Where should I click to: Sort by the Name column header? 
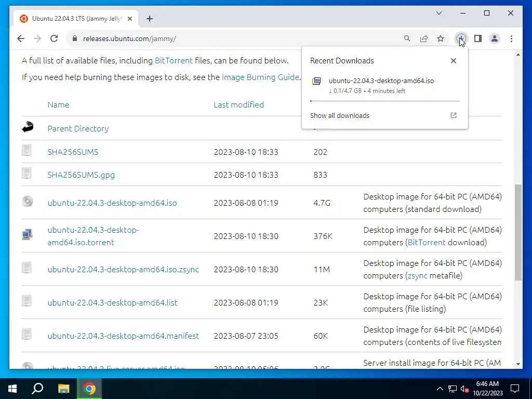(58, 105)
